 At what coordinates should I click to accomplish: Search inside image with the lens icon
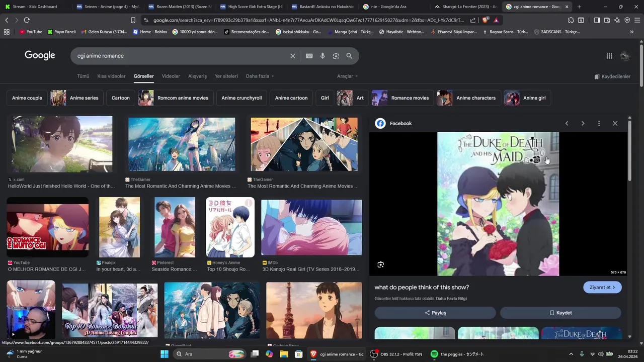tap(381, 264)
